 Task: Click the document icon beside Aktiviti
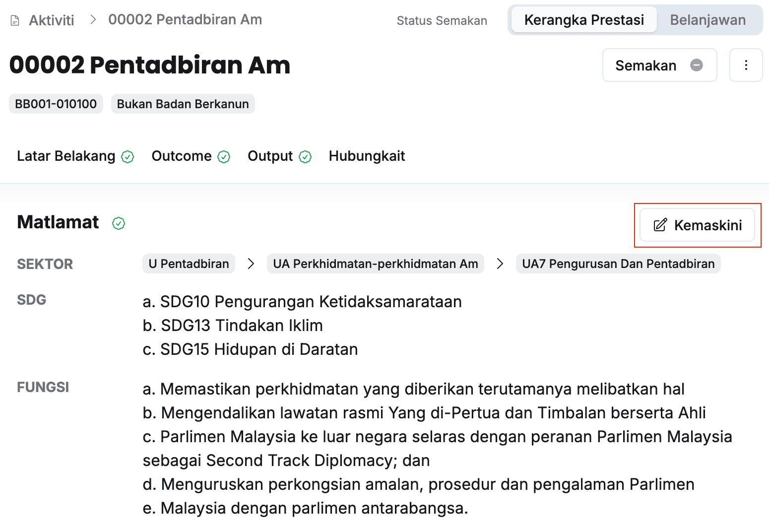pyautogui.click(x=15, y=21)
